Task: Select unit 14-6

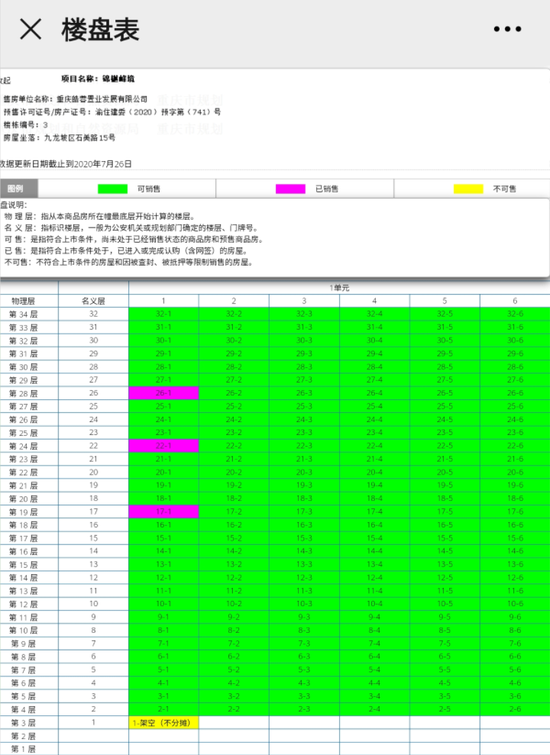Action: [515, 551]
